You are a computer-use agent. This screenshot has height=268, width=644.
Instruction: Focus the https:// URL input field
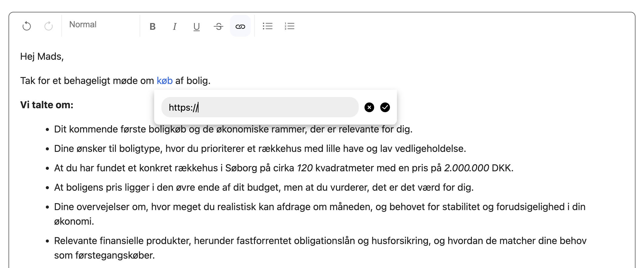pos(259,107)
